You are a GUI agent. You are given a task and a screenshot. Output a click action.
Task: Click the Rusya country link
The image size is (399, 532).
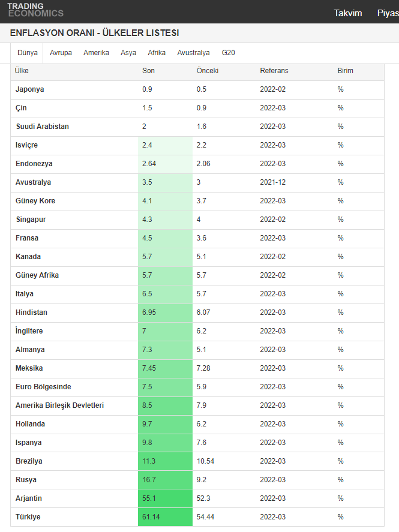tap(26, 480)
